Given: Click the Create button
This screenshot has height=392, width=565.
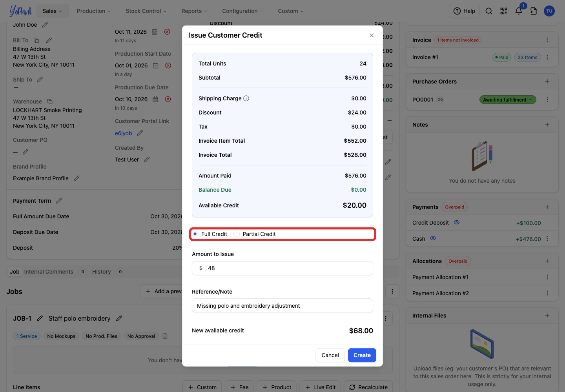Looking at the screenshot, I should (362, 355).
